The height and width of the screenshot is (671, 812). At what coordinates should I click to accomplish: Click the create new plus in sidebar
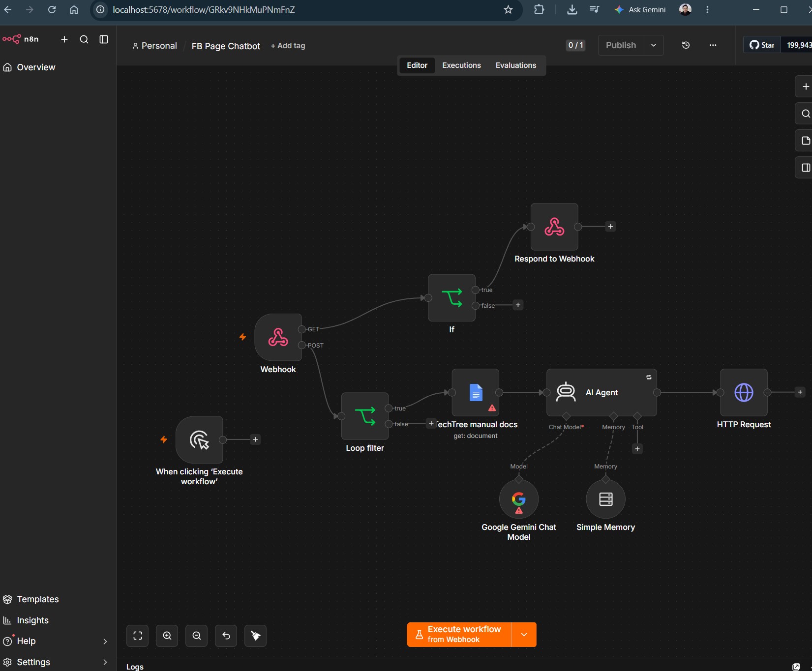(x=64, y=39)
